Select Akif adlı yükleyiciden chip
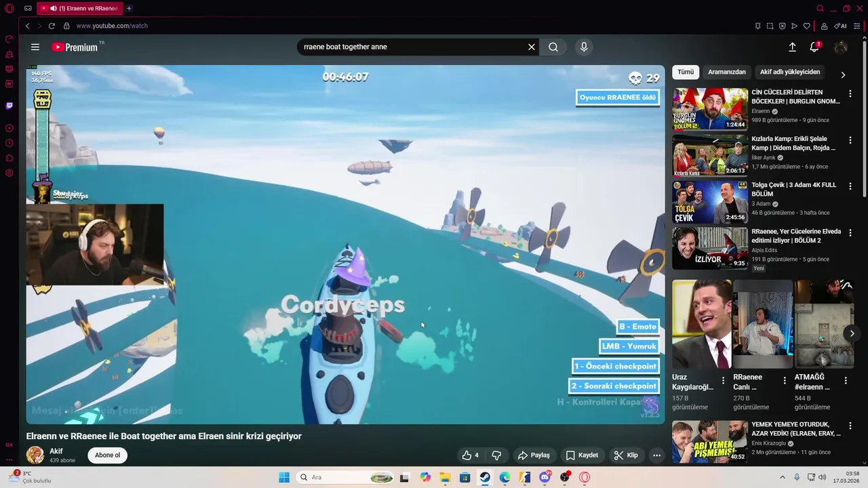The width and height of the screenshot is (868, 488). coord(789,72)
